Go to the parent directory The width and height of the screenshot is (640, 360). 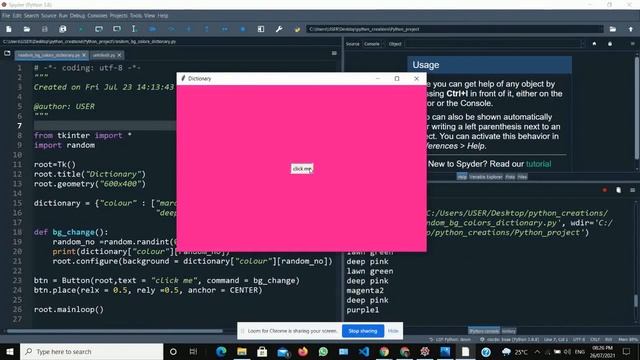tap(631, 29)
